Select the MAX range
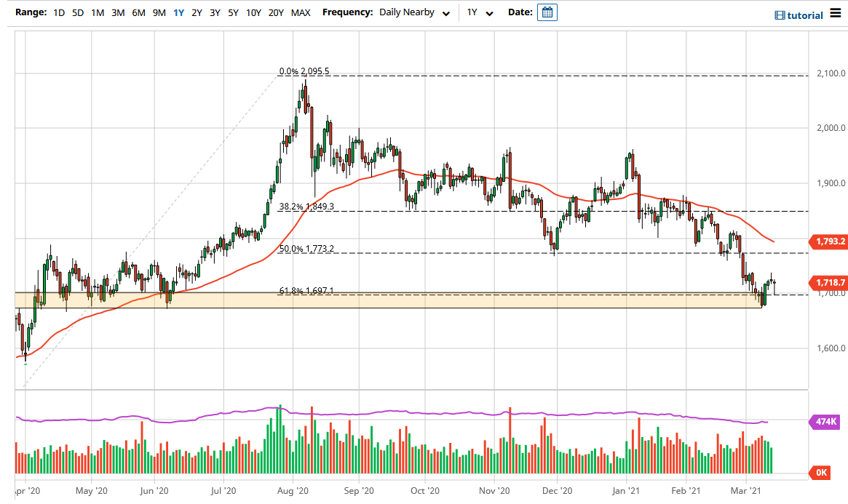Viewport: 848px width, 504px height. 301,12
